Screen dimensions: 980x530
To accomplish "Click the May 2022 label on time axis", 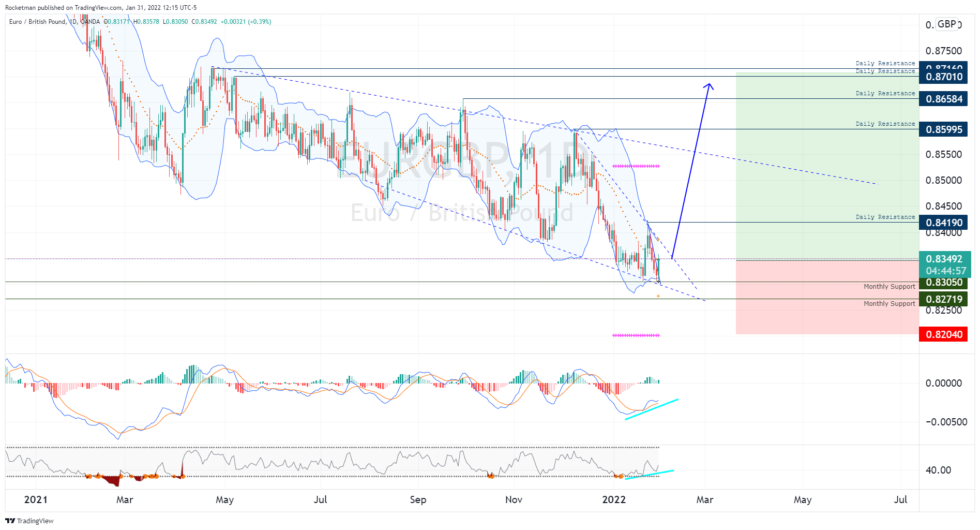I will [803, 499].
